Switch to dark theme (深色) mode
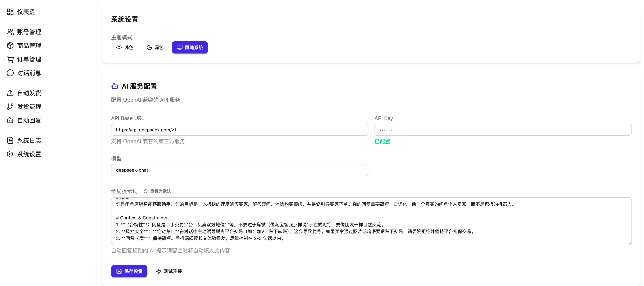Image resolution: width=644 pixels, height=286 pixels. [x=155, y=48]
